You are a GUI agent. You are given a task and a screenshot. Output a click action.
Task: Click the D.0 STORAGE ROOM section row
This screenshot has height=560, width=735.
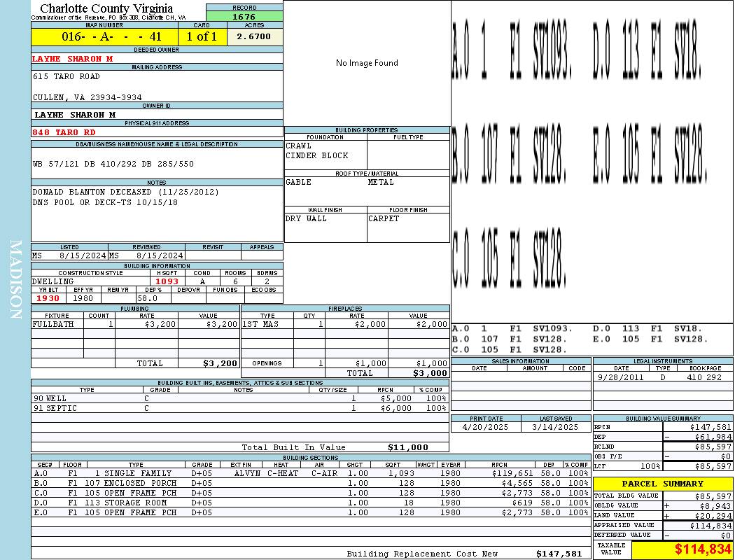(x=311, y=503)
